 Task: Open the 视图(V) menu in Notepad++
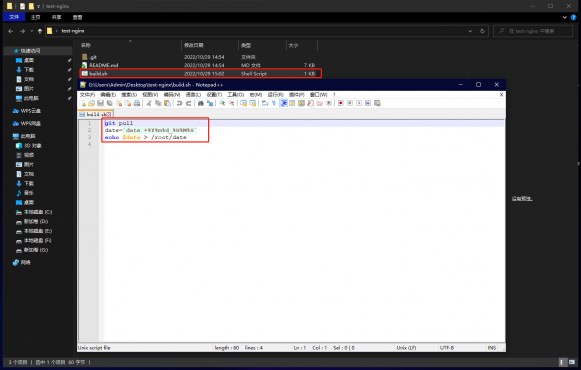pyautogui.click(x=150, y=95)
